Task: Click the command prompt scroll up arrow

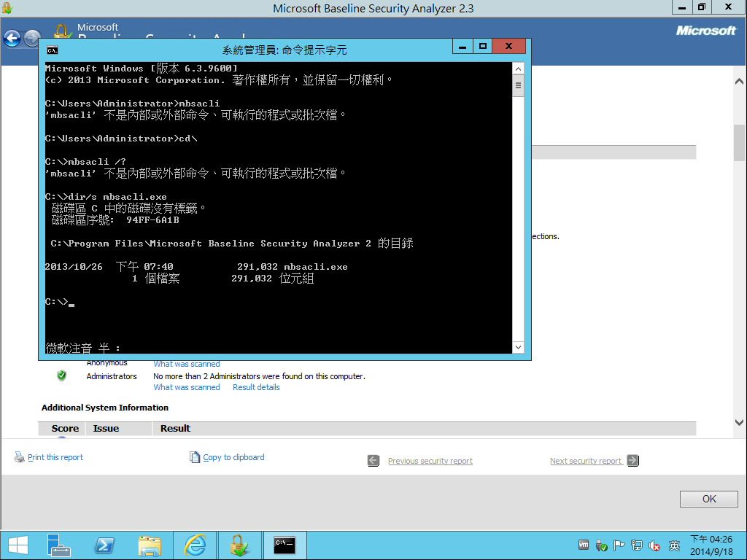Action: (519, 69)
